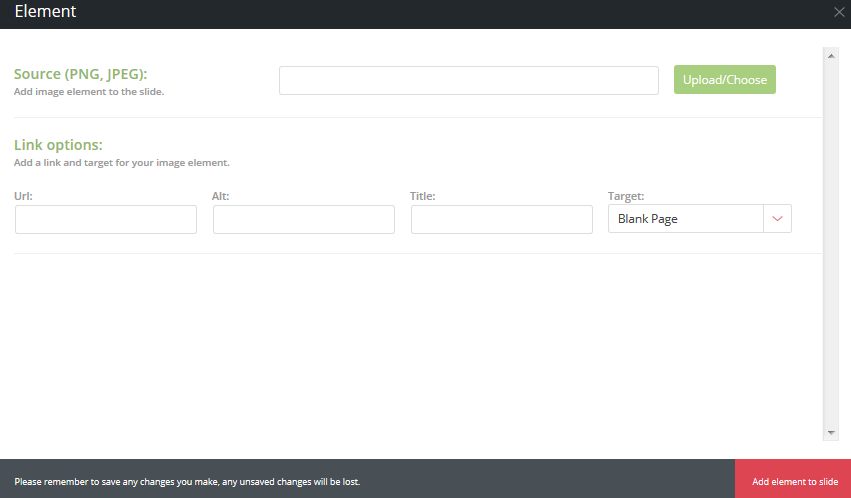The image size is (851, 498).
Task: Click the scrollbar up arrow
Action: [x=831, y=55]
